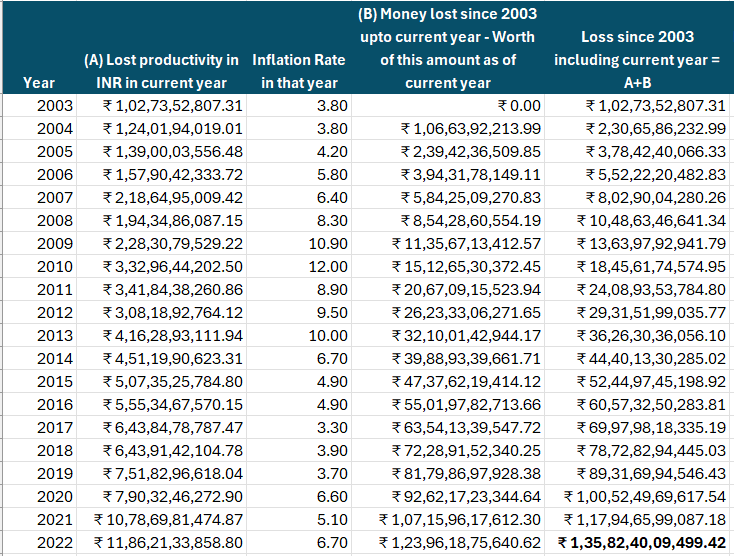Click cell ₹ 24,08,93,53,784.80
734x556 pixels.
tap(638, 290)
